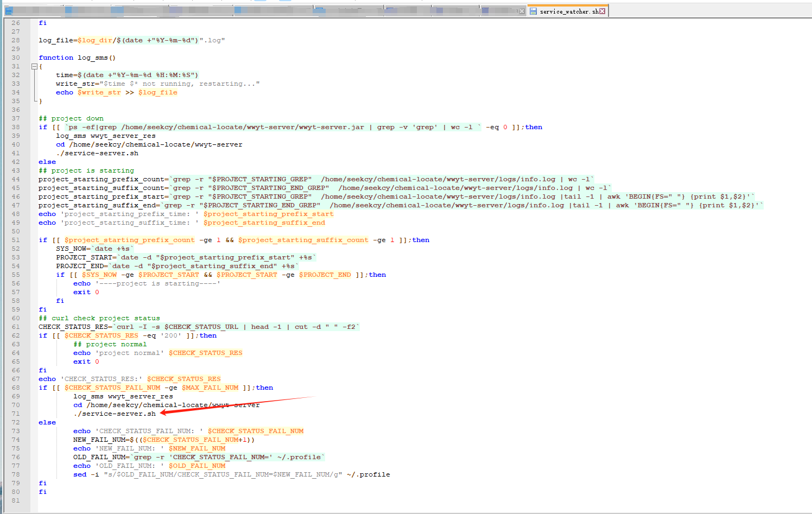Click the 'project normal' string on line 64

coord(130,353)
